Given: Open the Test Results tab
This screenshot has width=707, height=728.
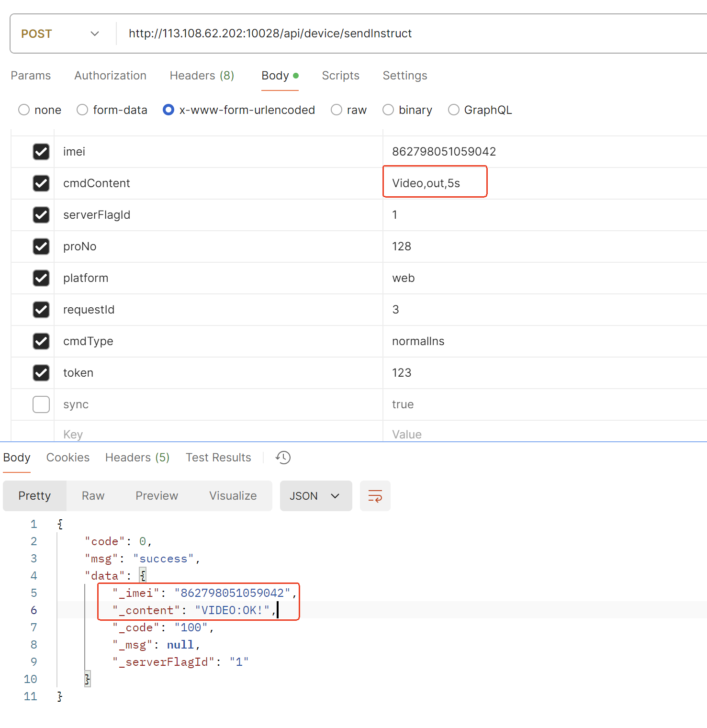Looking at the screenshot, I should coord(218,458).
